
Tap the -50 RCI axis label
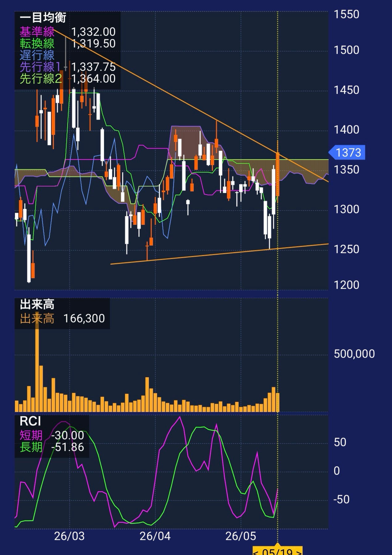341,499
